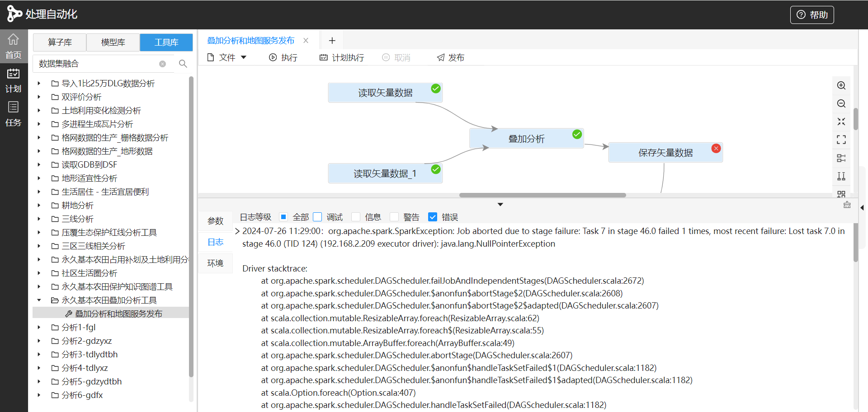The image size is (868, 412).
Task: Select the 叠加分析 node
Action: tap(526, 139)
